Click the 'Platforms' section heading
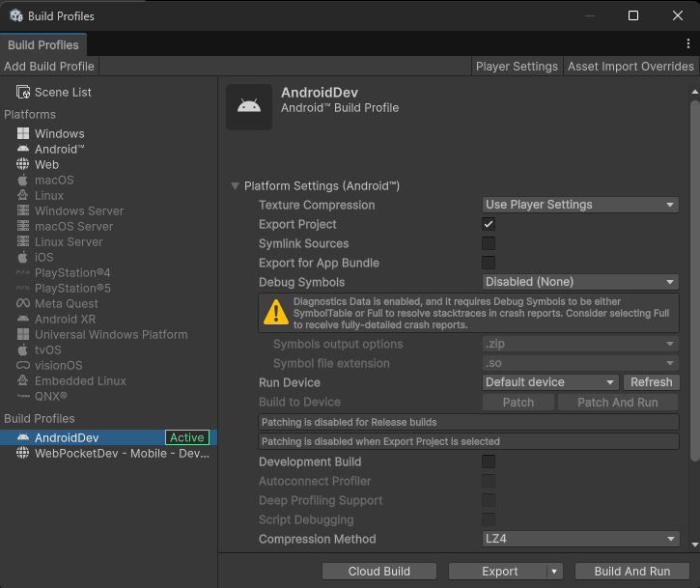Image resolution: width=700 pixels, height=588 pixels. 30,114
